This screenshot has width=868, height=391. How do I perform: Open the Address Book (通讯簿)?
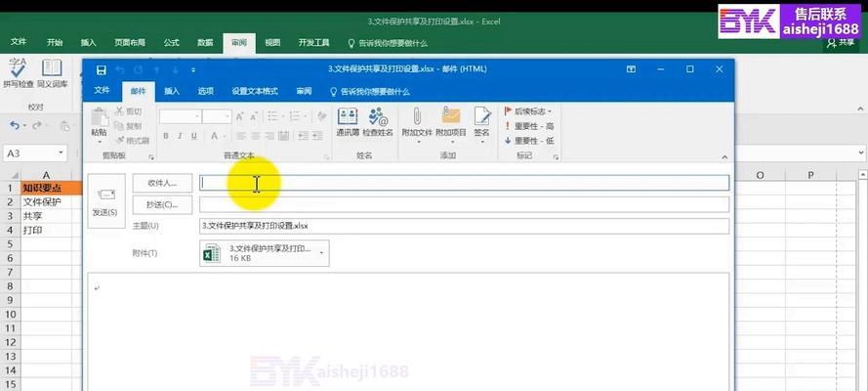pyautogui.click(x=348, y=123)
